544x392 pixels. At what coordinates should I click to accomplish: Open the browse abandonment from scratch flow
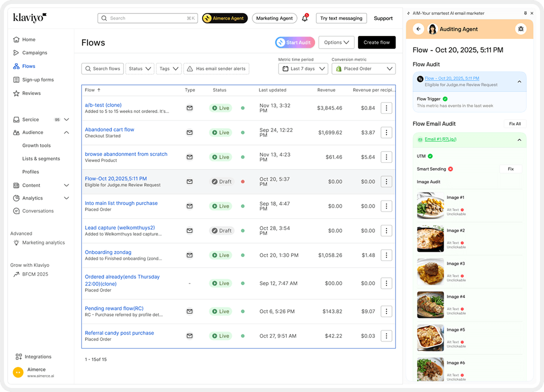(126, 154)
